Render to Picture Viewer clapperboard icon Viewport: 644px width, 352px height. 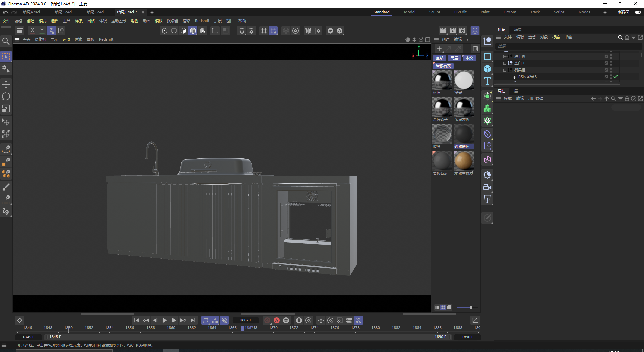click(x=453, y=31)
